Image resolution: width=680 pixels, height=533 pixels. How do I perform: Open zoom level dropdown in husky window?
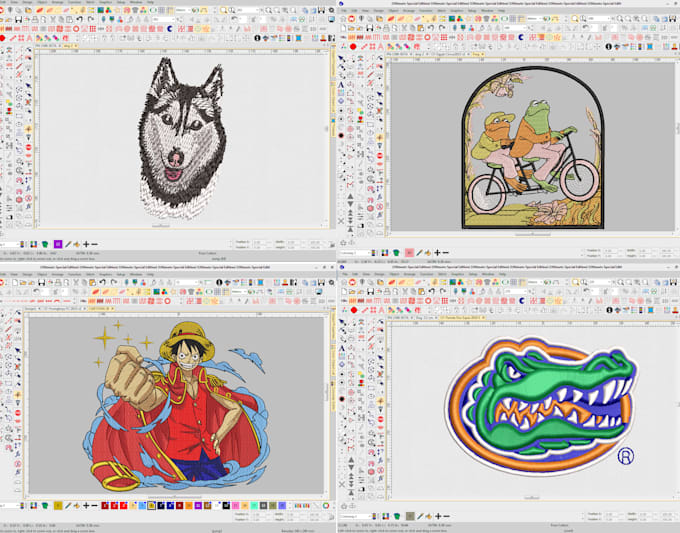[x=248, y=10]
